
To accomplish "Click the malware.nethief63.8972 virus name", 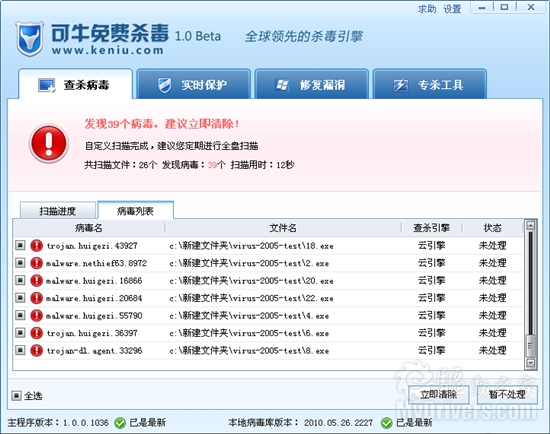I will coord(96,263).
